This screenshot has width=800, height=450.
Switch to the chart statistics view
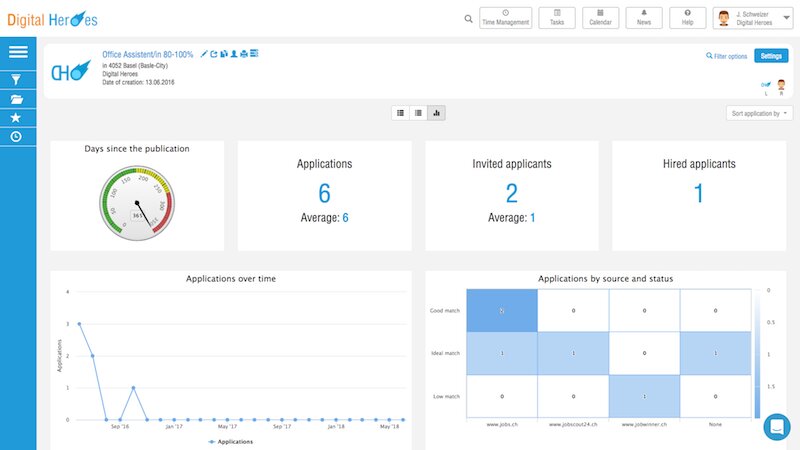pyautogui.click(x=436, y=113)
